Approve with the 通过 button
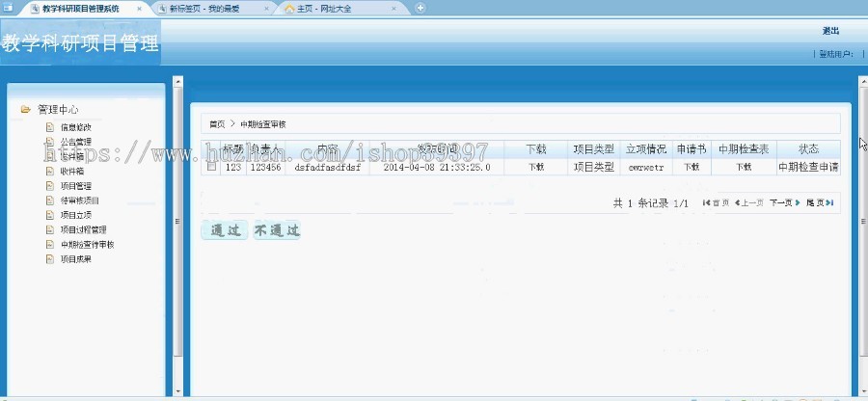Screen dimensions: 868x401 tap(224, 230)
